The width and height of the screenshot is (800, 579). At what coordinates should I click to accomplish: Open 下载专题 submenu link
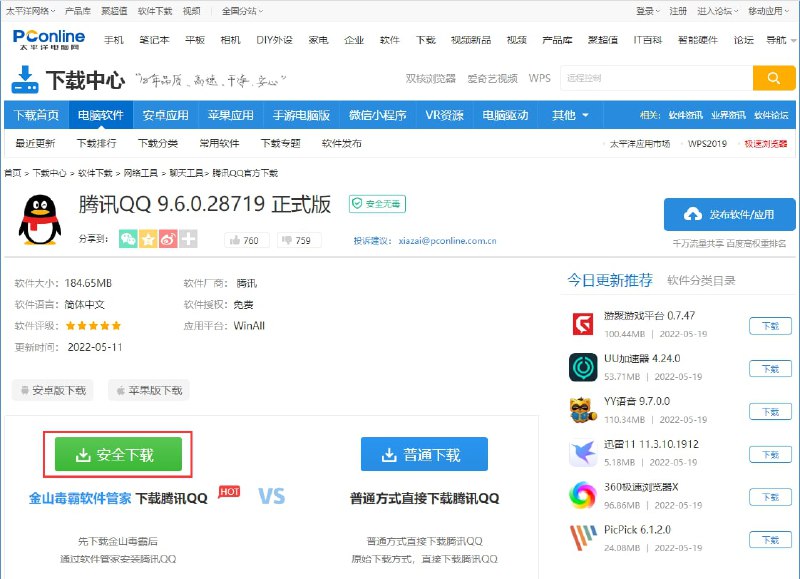pyautogui.click(x=280, y=143)
